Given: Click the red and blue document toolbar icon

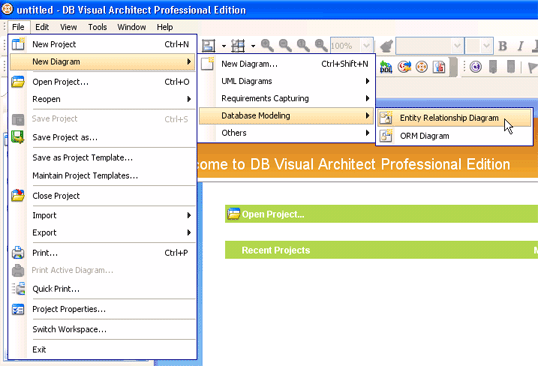Looking at the screenshot, I should 439,67.
